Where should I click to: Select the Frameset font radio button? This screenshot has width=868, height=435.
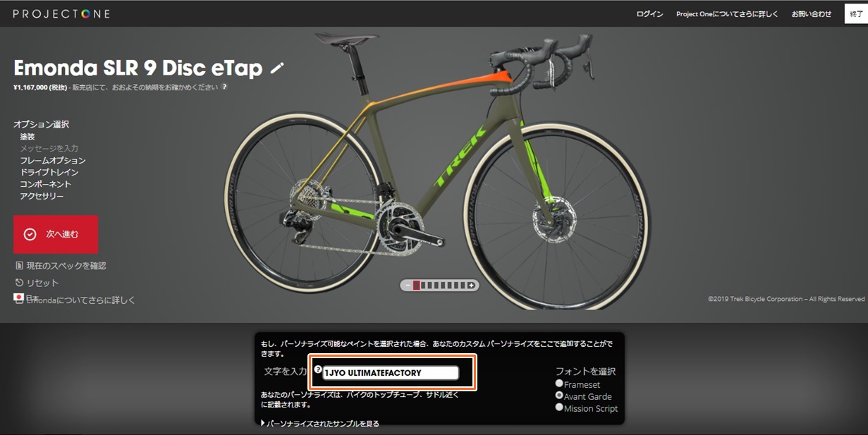[x=559, y=384]
